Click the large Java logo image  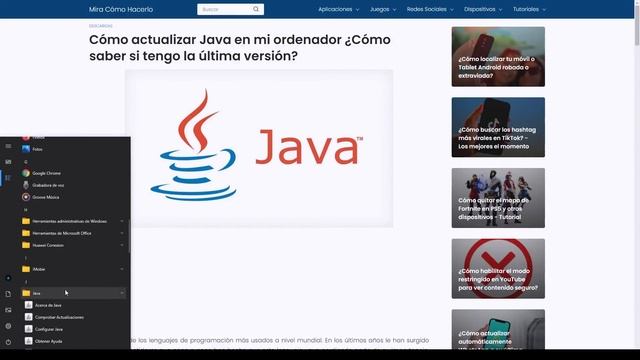(259, 148)
